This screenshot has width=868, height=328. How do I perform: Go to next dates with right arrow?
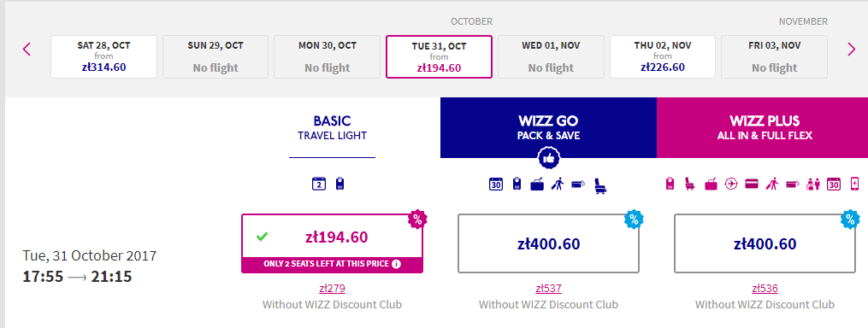(852, 50)
